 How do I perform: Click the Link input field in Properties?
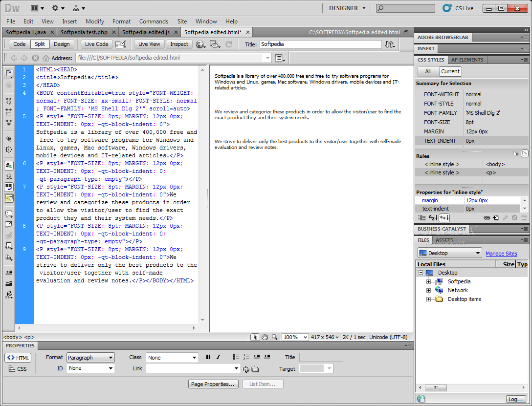[193, 368]
